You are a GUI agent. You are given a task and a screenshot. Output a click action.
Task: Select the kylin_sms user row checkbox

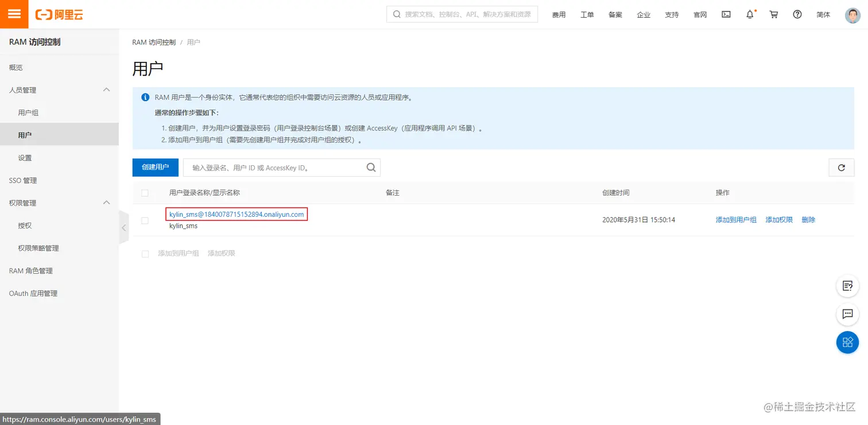tap(145, 220)
